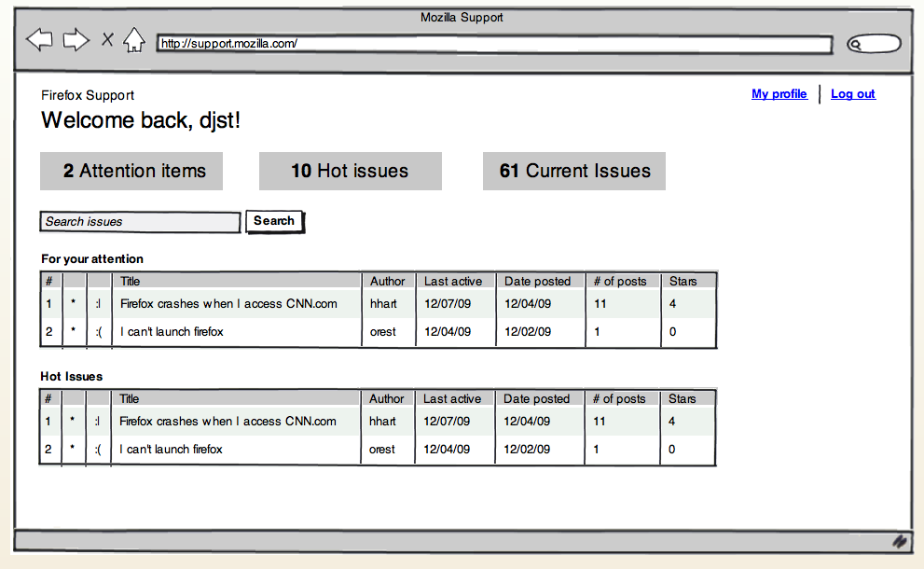Screen dimensions: 924x569
Task: Open the 61 Current Issues box
Action: coord(574,171)
